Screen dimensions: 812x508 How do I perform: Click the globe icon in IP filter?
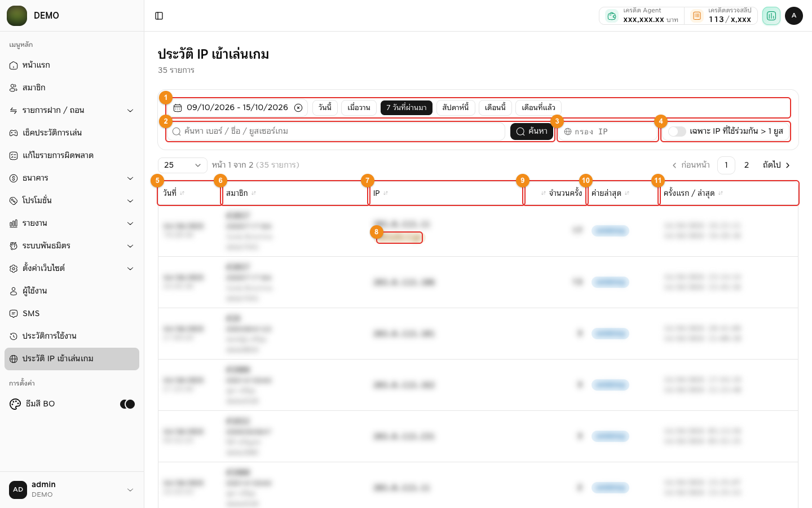coord(568,132)
